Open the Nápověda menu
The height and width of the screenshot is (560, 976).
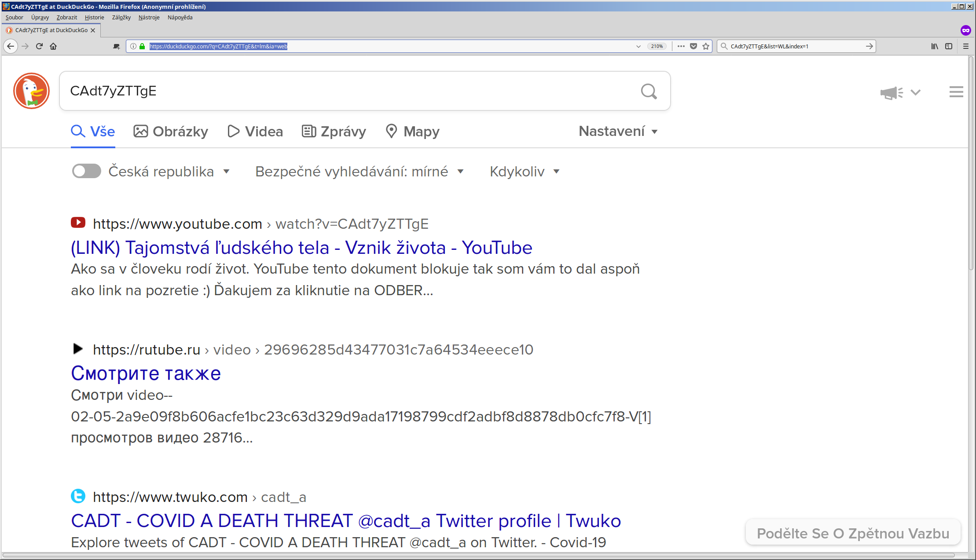180,18
